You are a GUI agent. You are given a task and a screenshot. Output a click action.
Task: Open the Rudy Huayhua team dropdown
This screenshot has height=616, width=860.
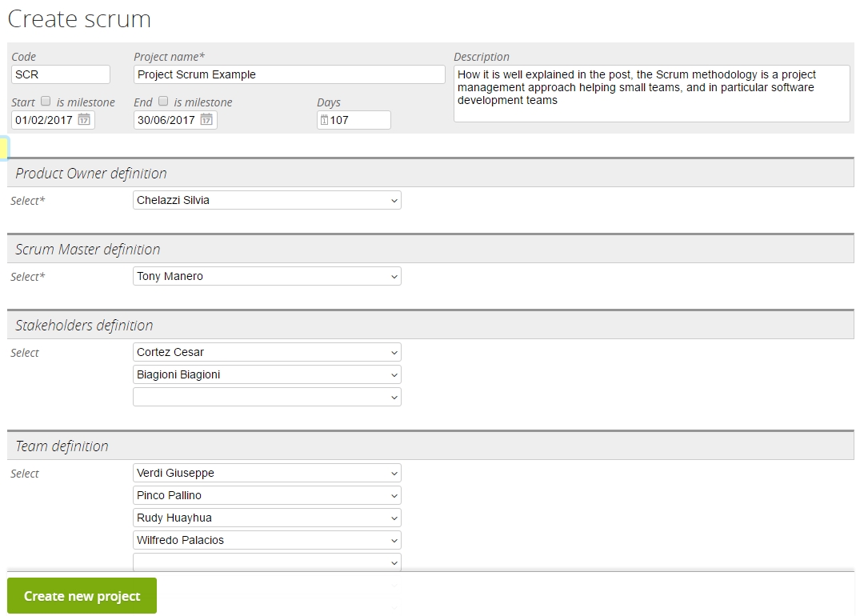coord(267,518)
